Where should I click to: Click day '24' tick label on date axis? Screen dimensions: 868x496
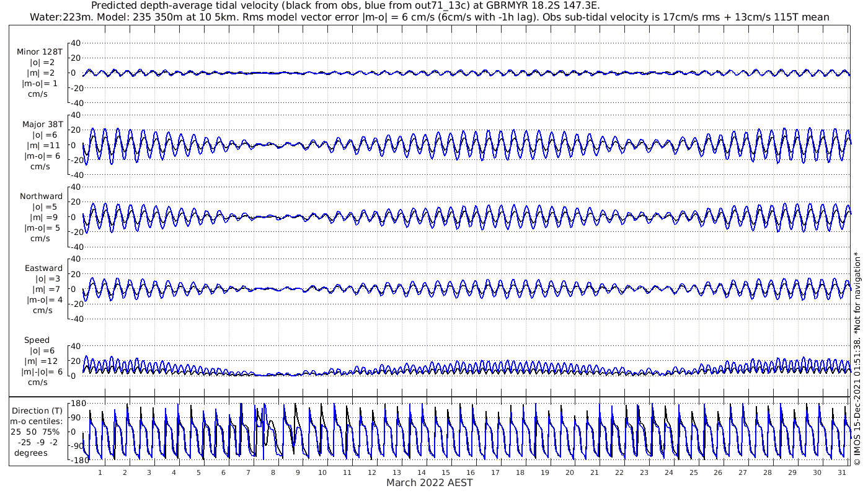pos(668,472)
